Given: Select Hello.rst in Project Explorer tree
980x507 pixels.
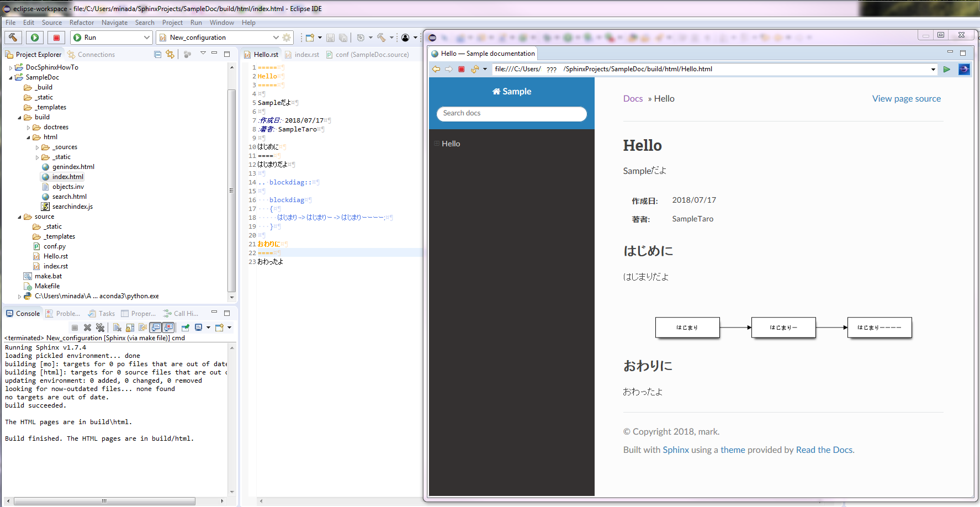Looking at the screenshot, I should click(x=50, y=256).
